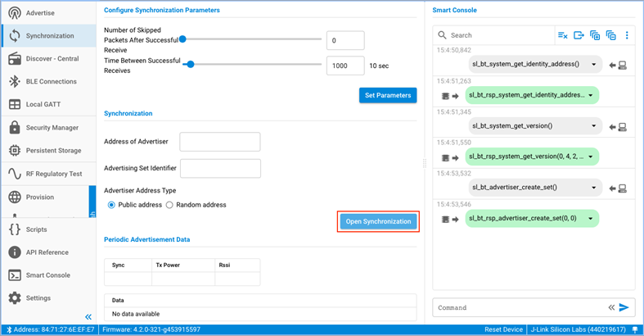
Task: Go to Local GATT in sidebar
Action: [43, 105]
